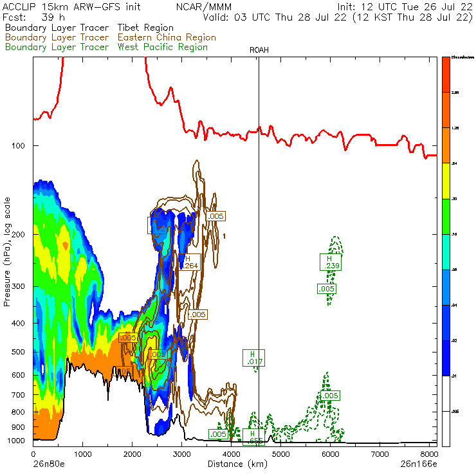The height and width of the screenshot is (476, 476).
Task: Click the red top segment of the color bar
Action: [446, 75]
